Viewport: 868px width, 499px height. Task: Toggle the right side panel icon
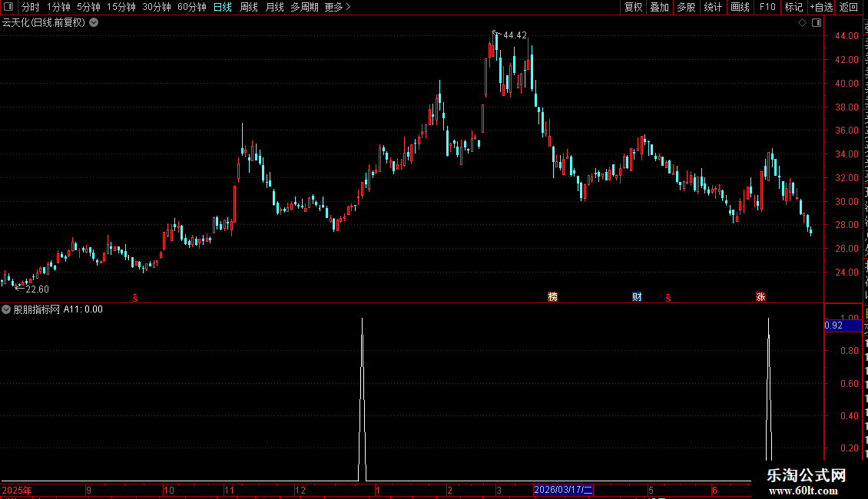point(817,23)
